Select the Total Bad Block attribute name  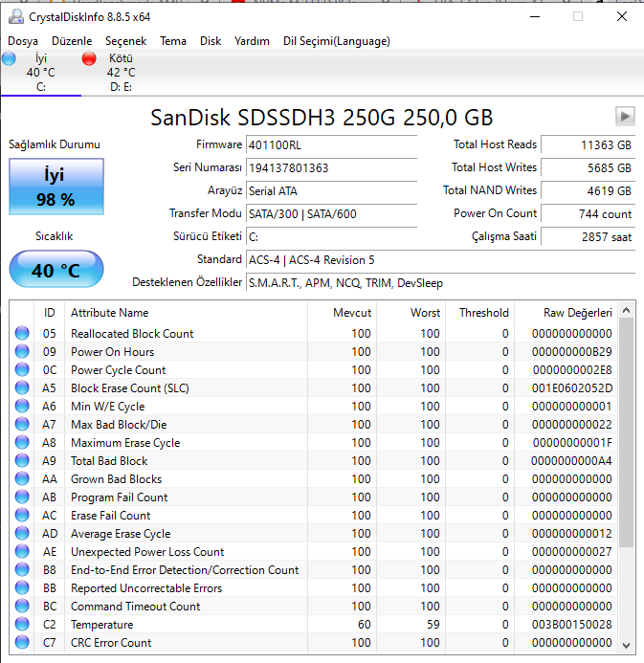click(109, 461)
